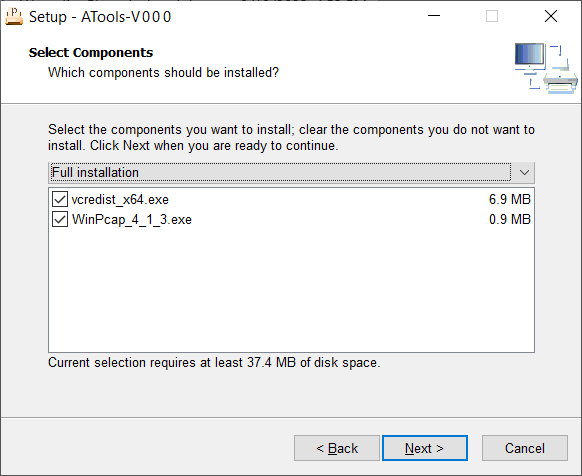Click the 0.9 MB size value
This screenshot has height=476, width=582.
tap(510, 219)
